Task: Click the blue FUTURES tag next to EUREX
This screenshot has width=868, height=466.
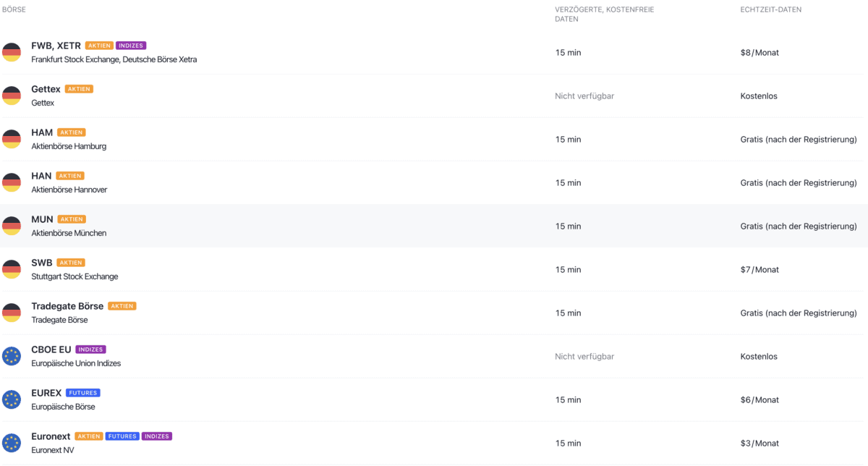Action: 83,393
